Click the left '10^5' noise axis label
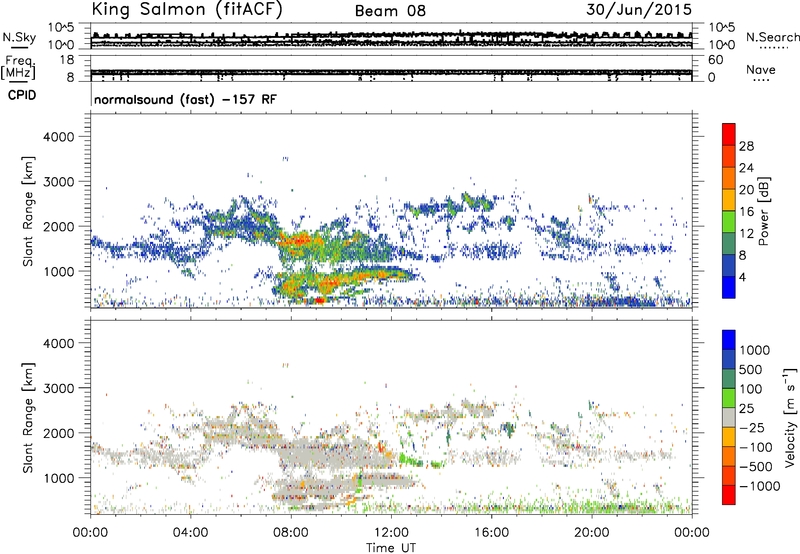The height and width of the screenshot is (554, 800). [x=61, y=28]
